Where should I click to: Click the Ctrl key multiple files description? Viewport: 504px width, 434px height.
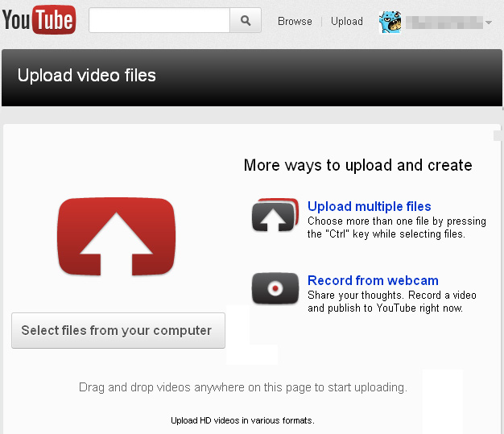click(x=397, y=228)
